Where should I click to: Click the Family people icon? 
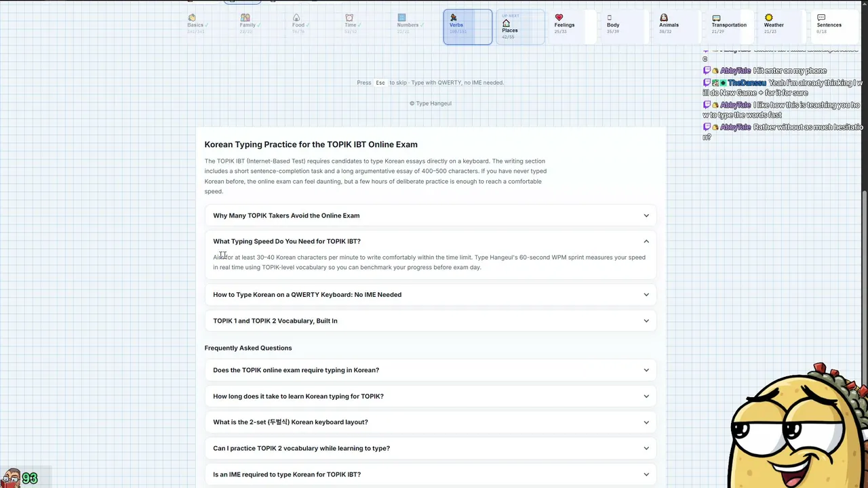[x=245, y=18]
